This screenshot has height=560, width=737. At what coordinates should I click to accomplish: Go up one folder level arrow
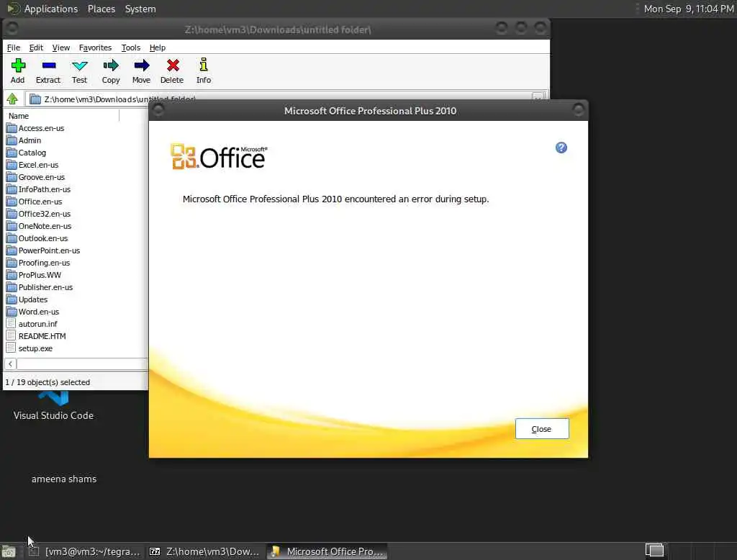tap(12, 99)
